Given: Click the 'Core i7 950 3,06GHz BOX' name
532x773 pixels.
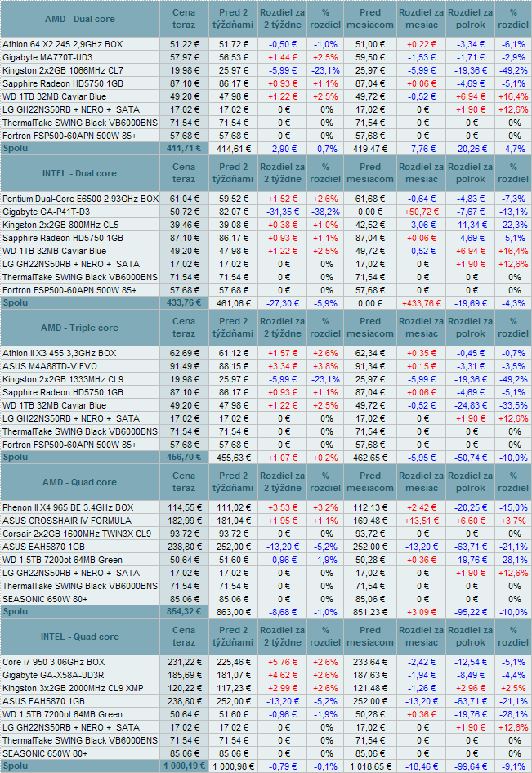Looking at the screenshot, I should [54, 662].
